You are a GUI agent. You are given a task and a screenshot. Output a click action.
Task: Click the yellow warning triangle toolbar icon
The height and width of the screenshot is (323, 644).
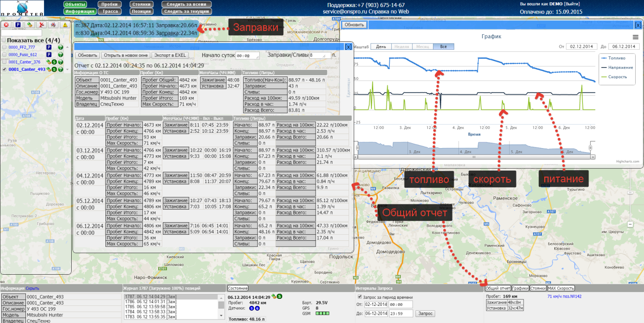click(64, 25)
